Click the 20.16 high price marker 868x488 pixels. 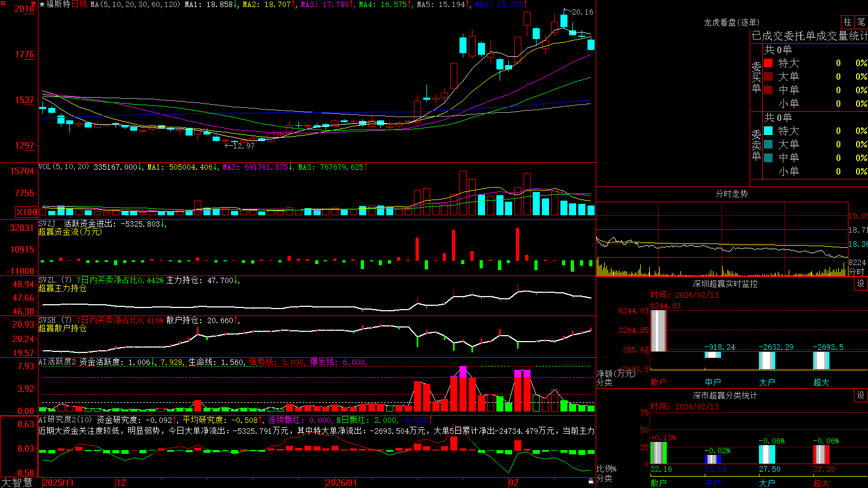(x=583, y=12)
